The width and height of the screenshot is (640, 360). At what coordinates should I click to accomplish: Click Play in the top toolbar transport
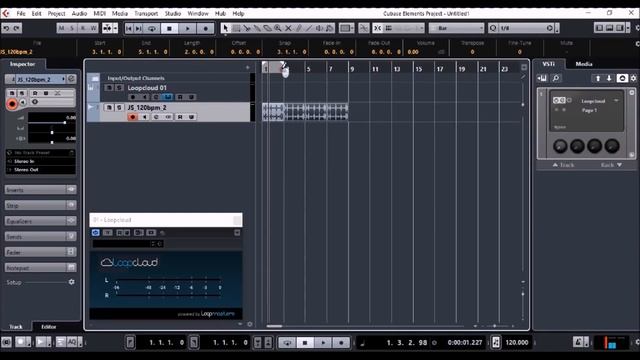[x=187, y=28]
